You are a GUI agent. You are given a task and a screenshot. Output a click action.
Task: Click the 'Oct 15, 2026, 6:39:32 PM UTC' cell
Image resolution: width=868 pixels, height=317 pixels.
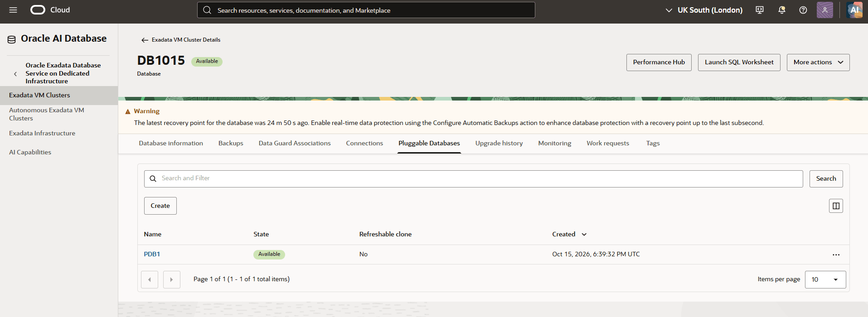point(596,255)
